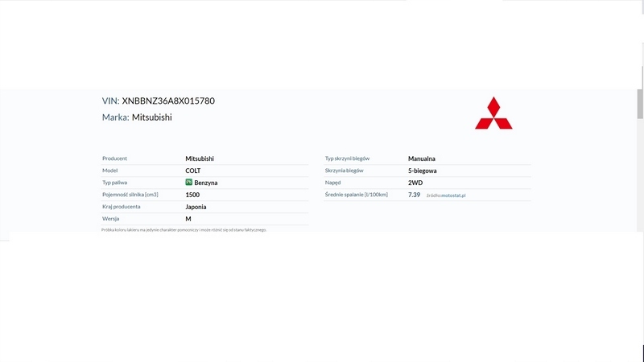Click the drive value 2WD
The image size is (644, 362).
415,183
